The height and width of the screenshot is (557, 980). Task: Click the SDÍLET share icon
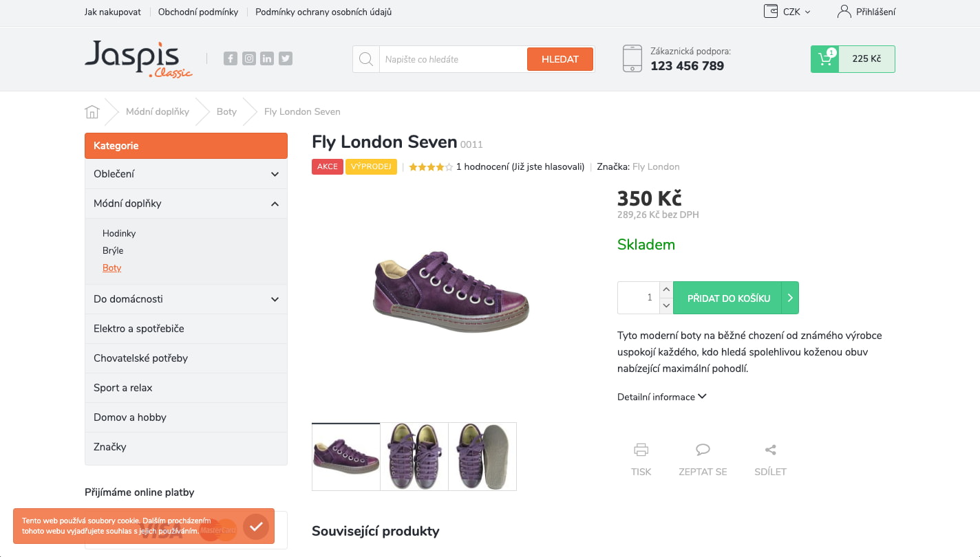(x=770, y=450)
